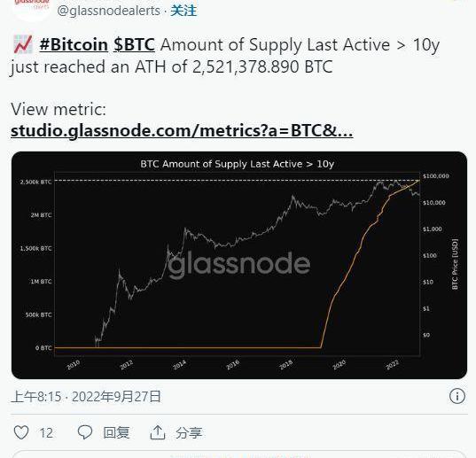The width and height of the screenshot is (476, 458).
Task: Click the 2,500k BTC axis label
Action: click(35, 182)
